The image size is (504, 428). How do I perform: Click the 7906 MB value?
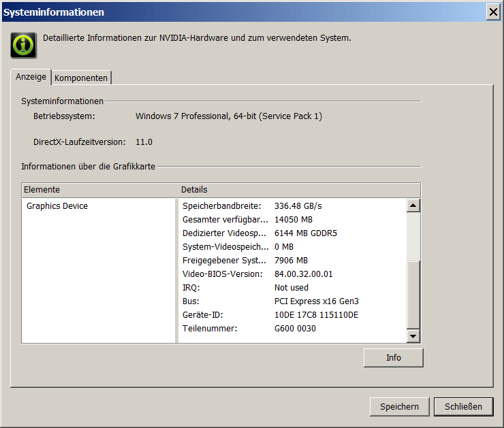click(291, 261)
